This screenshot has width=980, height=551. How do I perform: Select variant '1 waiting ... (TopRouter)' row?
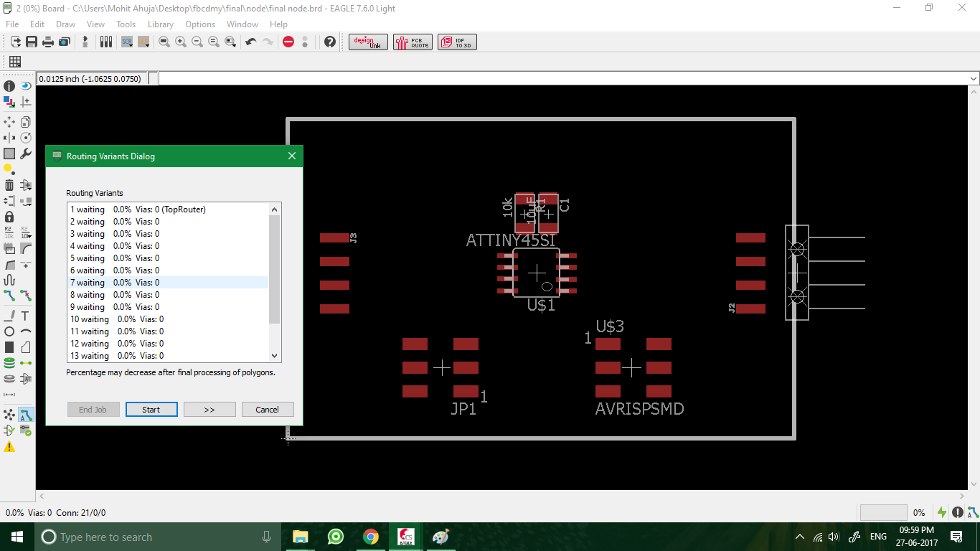[x=167, y=209]
